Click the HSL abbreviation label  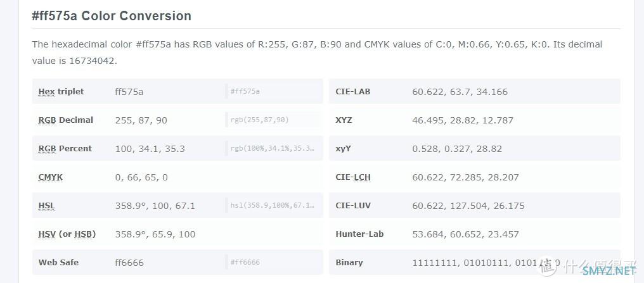[x=46, y=206]
